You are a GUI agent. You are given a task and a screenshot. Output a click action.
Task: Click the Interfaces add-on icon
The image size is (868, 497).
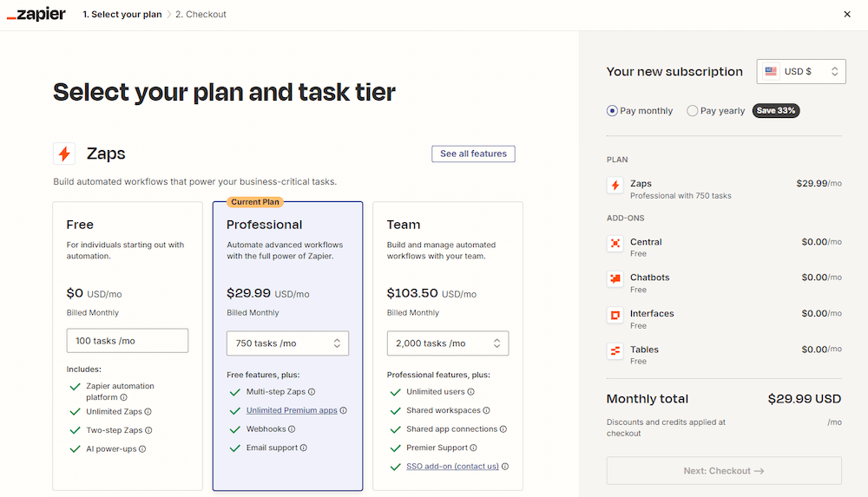[615, 315]
